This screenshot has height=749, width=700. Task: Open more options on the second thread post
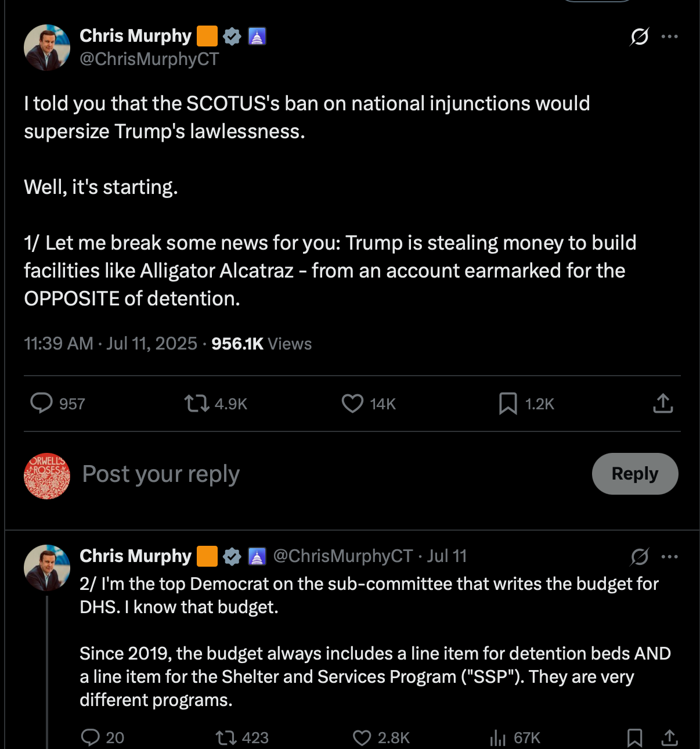[x=669, y=556]
